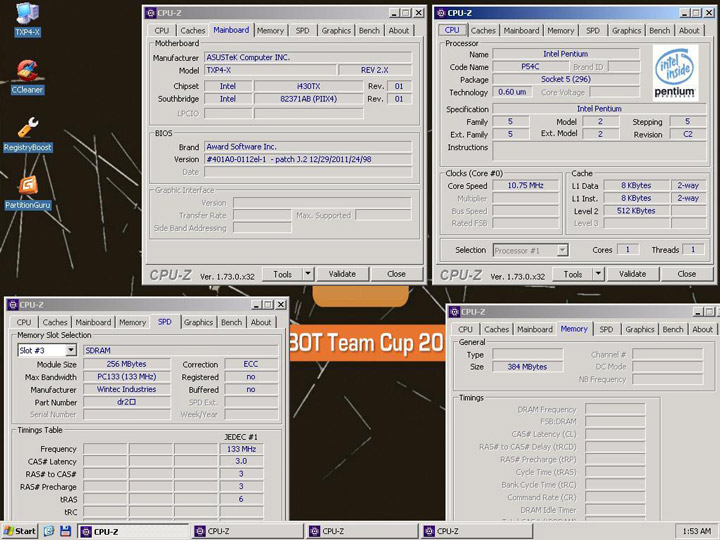Select fourth CPU-Z taskbar button
Screen dimensions: 720x540
click(x=477, y=531)
